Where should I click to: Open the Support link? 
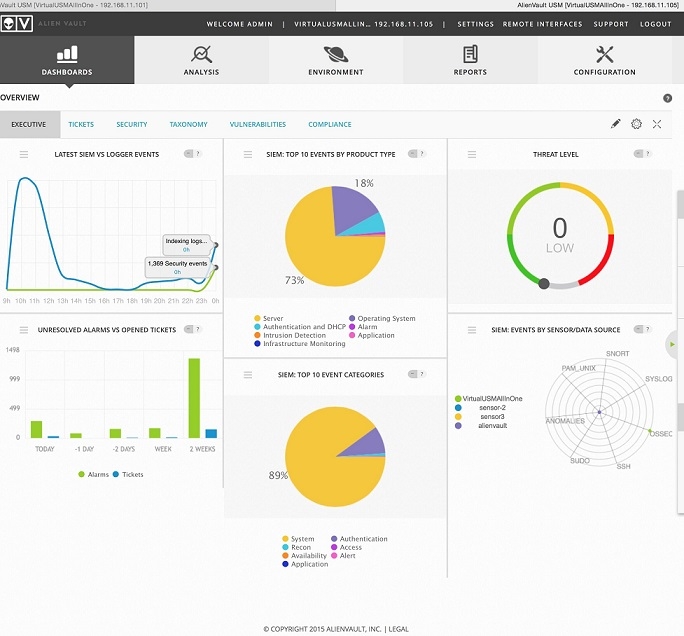(x=611, y=24)
